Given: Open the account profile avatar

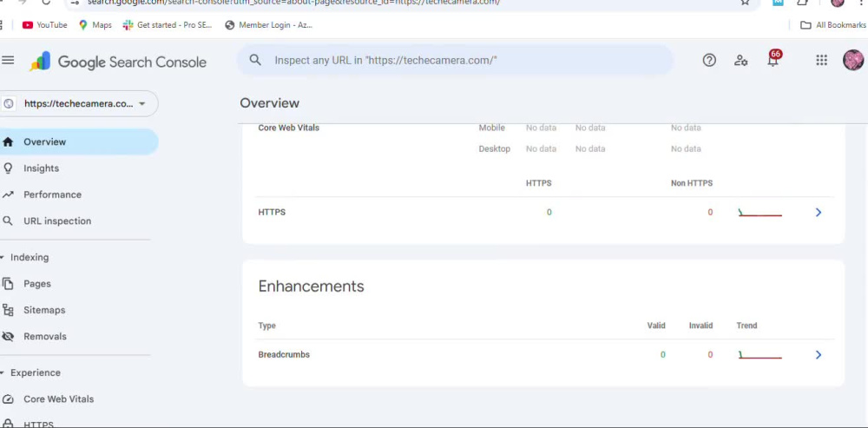Looking at the screenshot, I should [x=853, y=60].
